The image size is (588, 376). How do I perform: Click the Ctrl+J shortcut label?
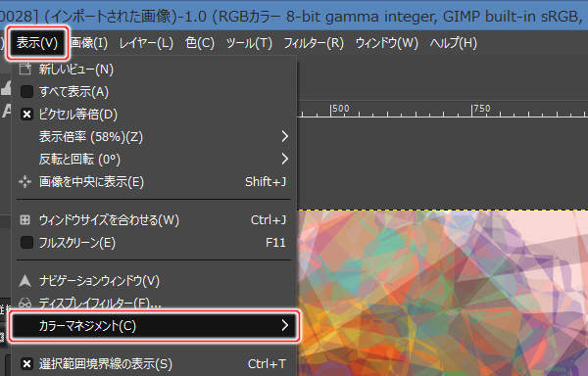(269, 220)
